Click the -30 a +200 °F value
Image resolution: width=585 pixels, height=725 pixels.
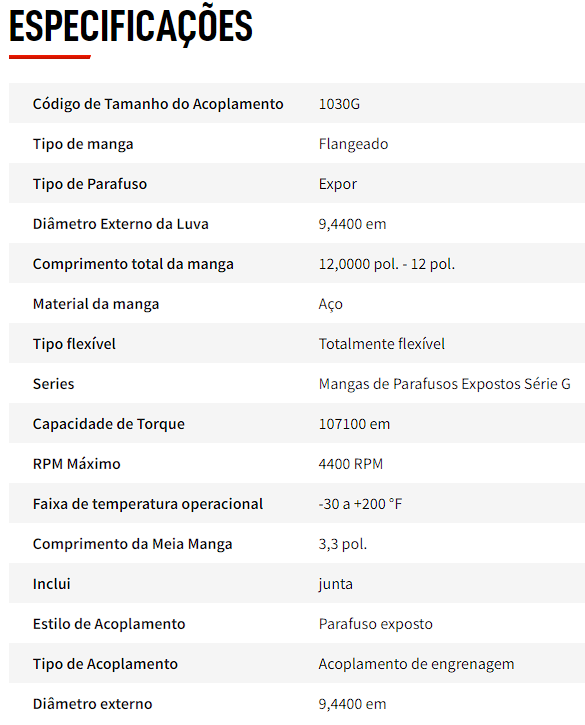click(360, 504)
